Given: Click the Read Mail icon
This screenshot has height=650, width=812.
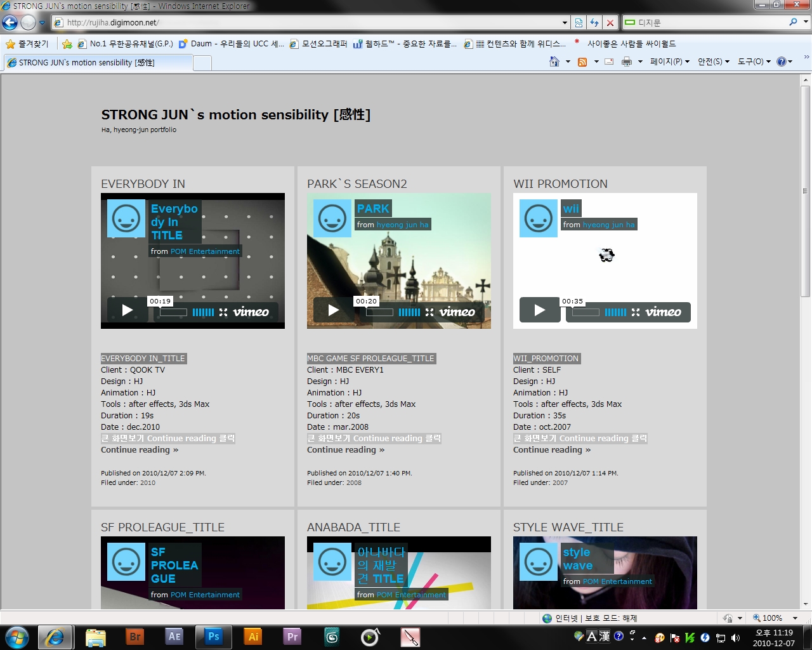Looking at the screenshot, I should tap(609, 62).
